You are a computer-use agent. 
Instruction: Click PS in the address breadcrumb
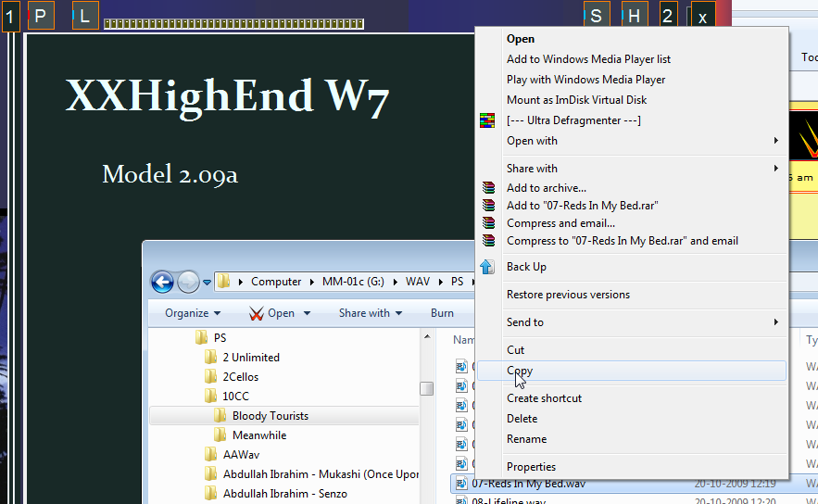pyautogui.click(x=457, y=282)
